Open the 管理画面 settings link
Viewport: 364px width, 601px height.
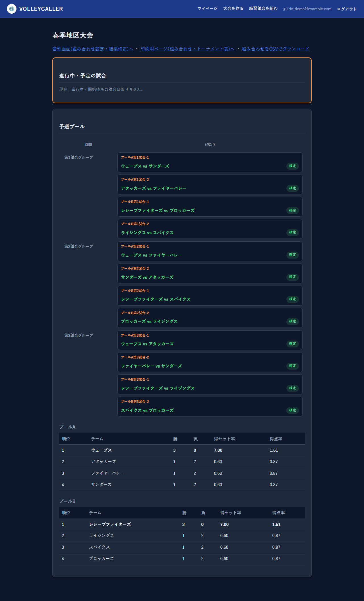(x=93, y=49)
